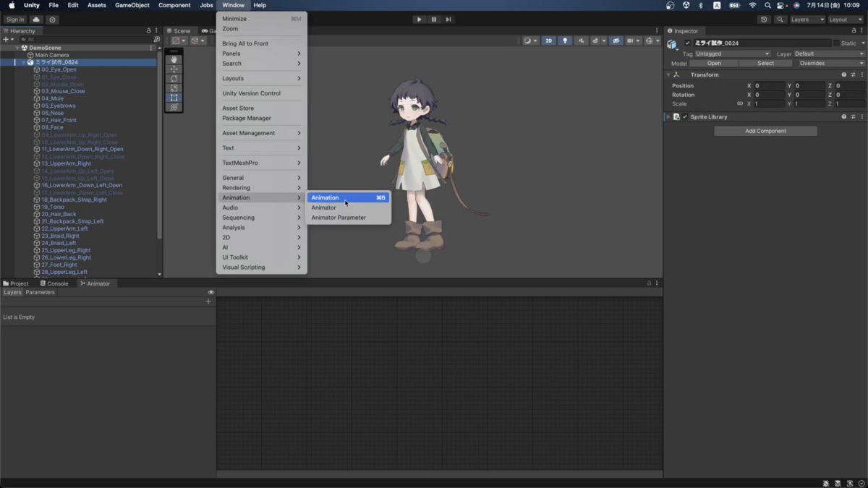Open Package Manager from Window menu

(261, 118)
